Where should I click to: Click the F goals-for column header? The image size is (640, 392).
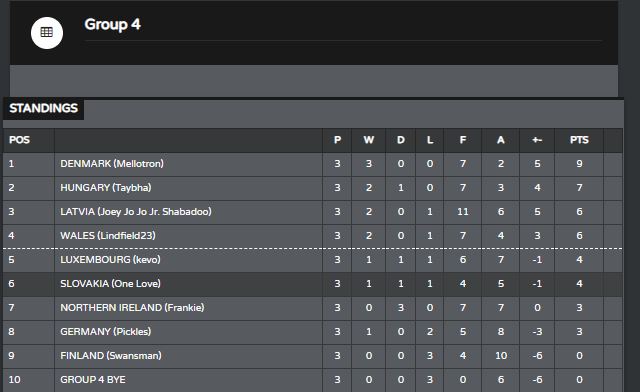[462, 140]
